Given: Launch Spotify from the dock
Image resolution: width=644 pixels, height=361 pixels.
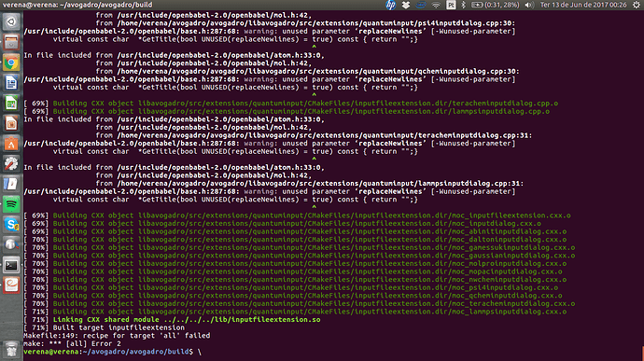Looking at the screenshot, I should 11,204.
